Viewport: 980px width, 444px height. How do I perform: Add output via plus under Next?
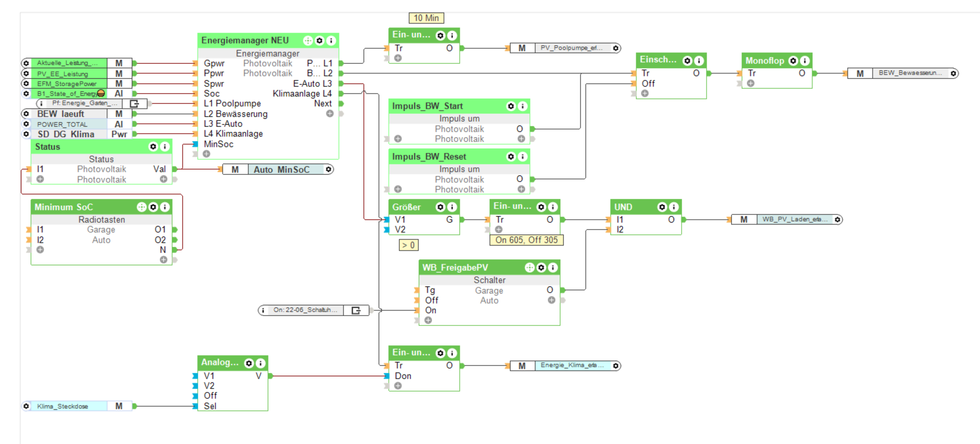330,114
